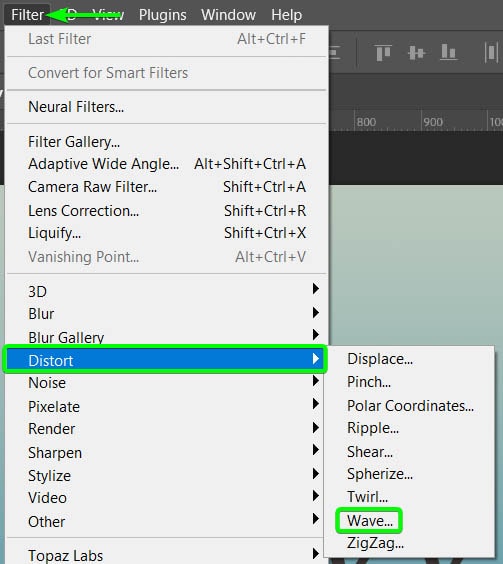Viewport: 503px width, 564px height.
Task: Open the Filter menu
Action: point(27,15)
